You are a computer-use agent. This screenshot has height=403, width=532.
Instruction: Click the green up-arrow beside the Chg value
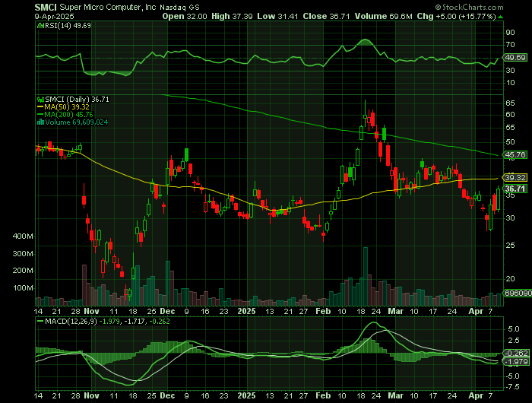(500, 17)
